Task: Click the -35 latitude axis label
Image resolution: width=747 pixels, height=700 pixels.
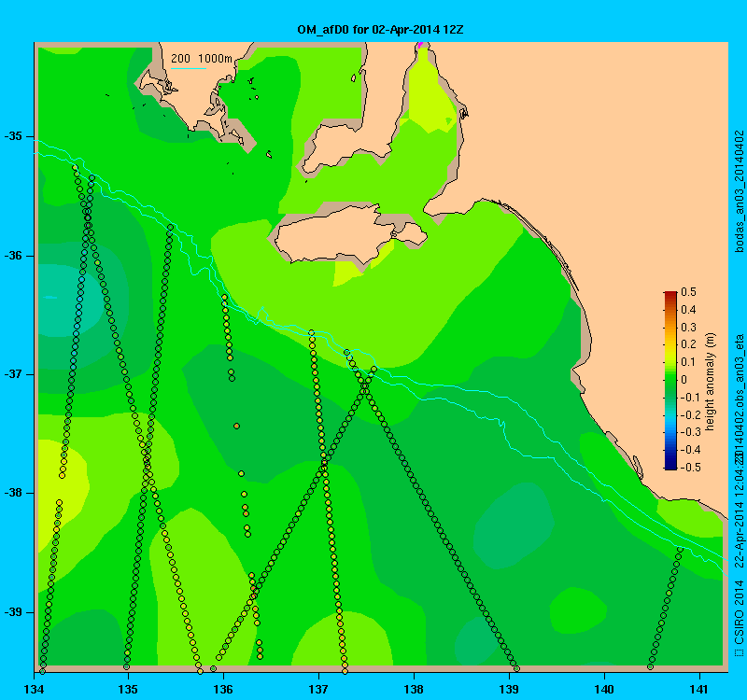Action: click(13, 136)
